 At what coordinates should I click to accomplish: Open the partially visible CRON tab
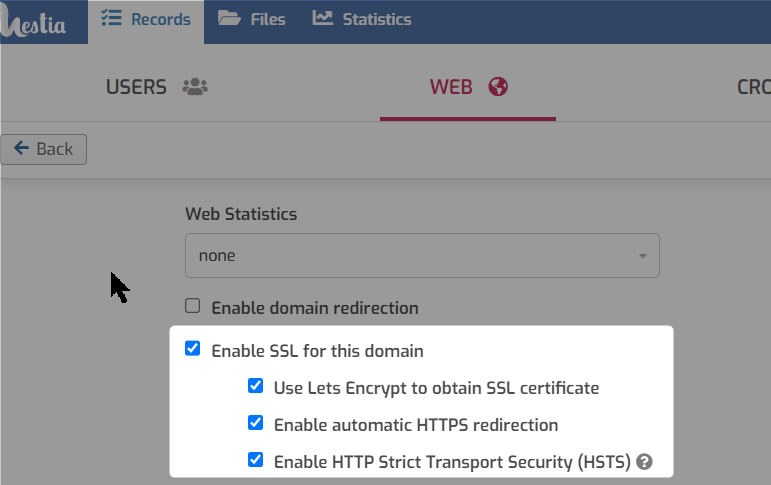[753, 87]
